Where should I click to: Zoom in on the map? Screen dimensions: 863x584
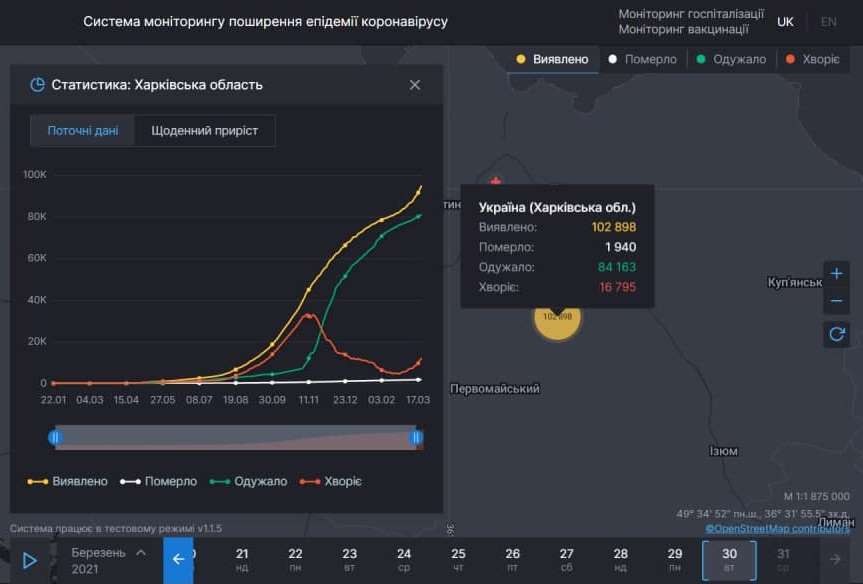(x=836, y=272)
